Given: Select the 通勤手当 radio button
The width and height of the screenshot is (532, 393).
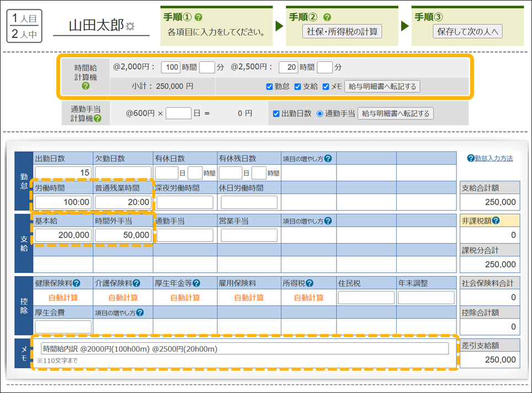Looking at the screenshot, I should 320,114.
